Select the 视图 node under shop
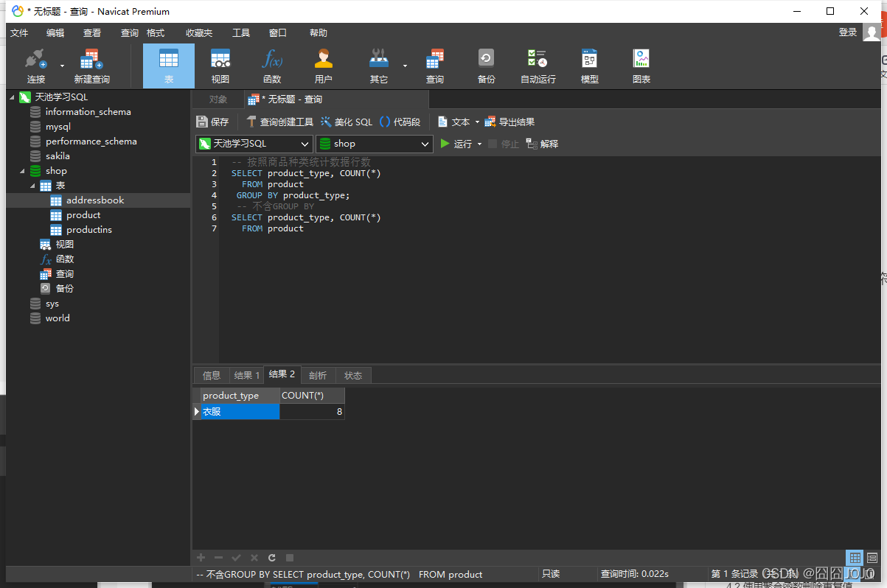Screen dimensions: 887x588 (x=64, y=245)
